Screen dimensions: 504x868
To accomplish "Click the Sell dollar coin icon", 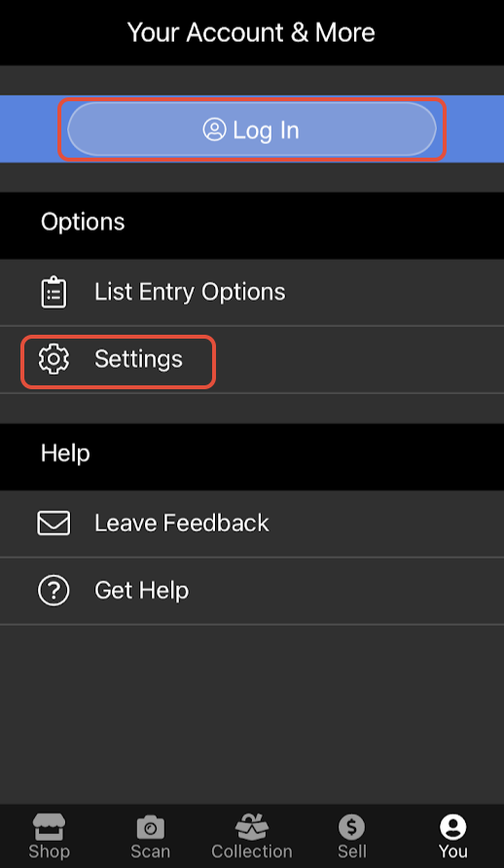I will tap(352, 828).
